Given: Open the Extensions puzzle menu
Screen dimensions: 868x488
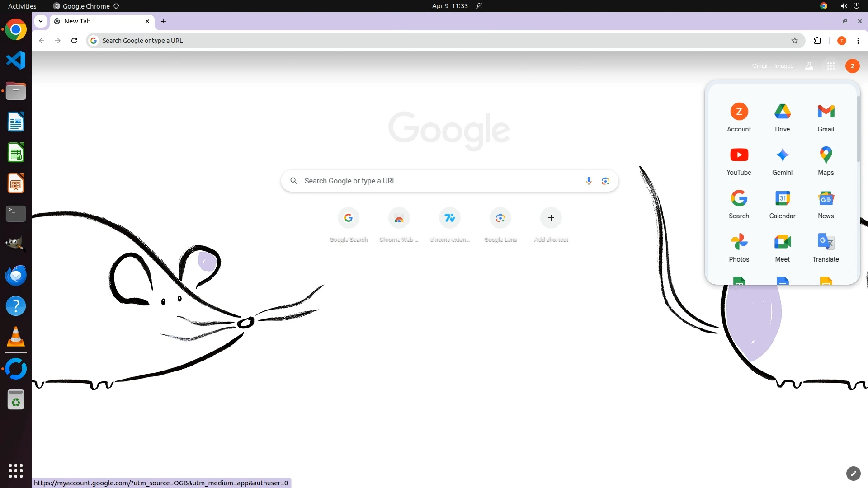Looking at the screenshot, I should click(817, 41).
